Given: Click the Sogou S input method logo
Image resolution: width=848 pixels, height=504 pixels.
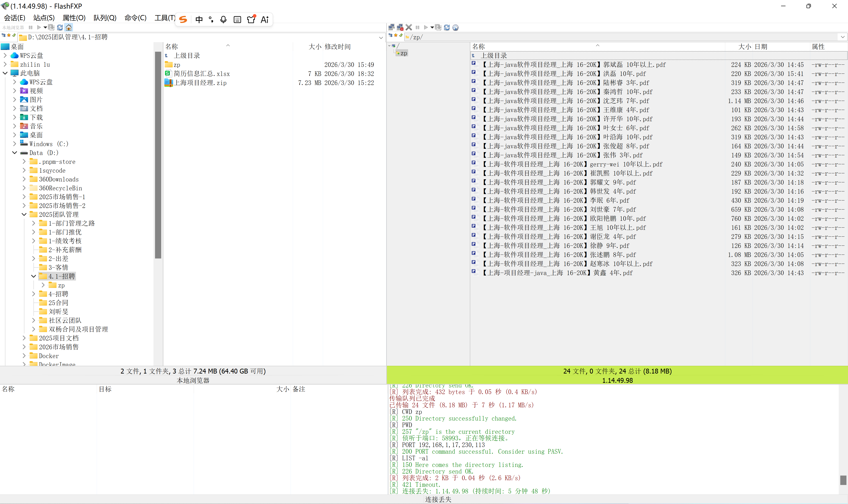Looking at the screenshot, I should coord(183,19).
